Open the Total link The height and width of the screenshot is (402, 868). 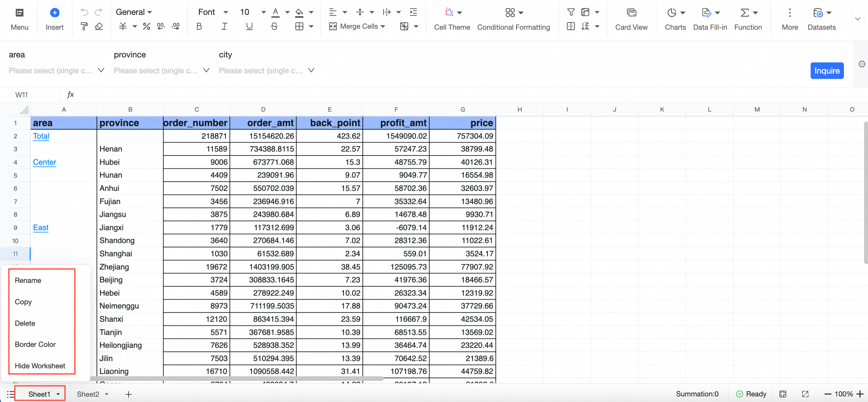[x=41, y=136]
